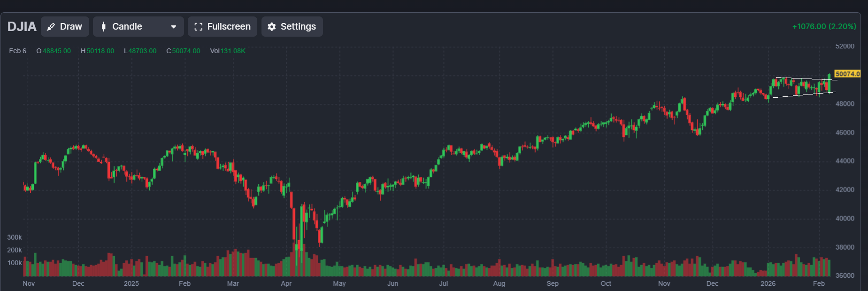Viewport: 868px width, 291px height.
Task: Click the Draw button label
Action: 71,27
